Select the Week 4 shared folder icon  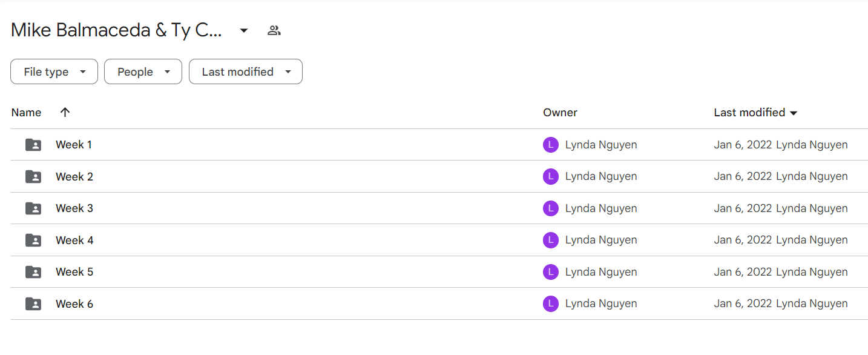pyautogui.click(x=33, y=240)
